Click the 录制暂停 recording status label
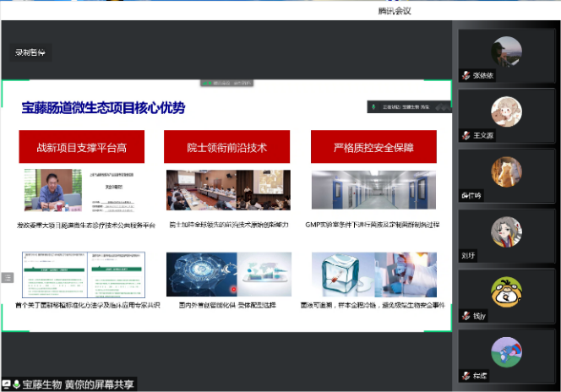Screen dimensions: 561x392 [30, 52]
